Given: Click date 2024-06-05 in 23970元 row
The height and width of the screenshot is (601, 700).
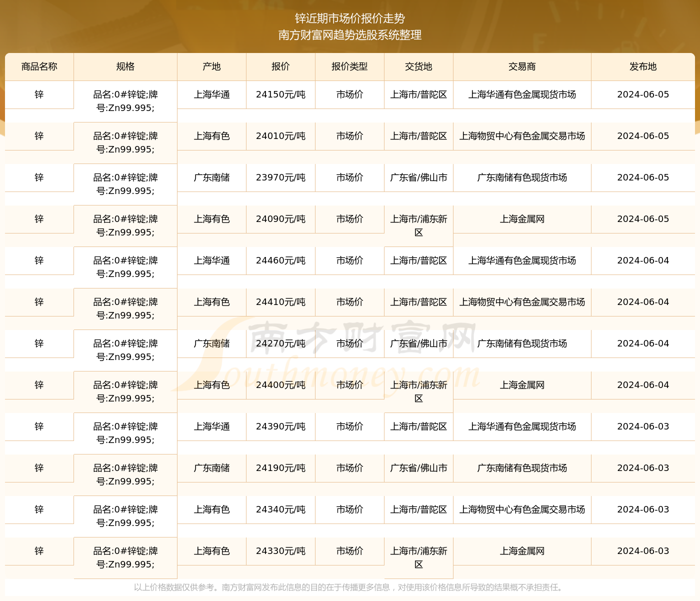Looking at the screenshot, I should coord(643,177).
